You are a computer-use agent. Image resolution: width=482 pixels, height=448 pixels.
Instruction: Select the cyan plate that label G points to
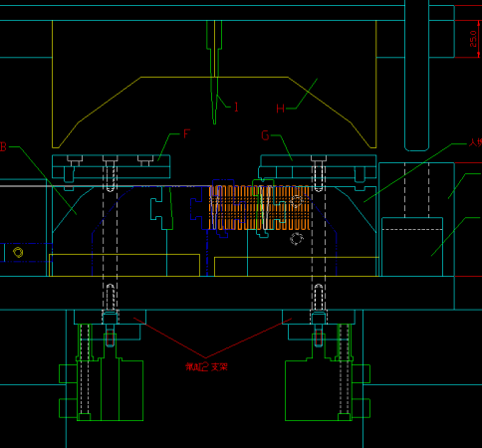coord(318,166)
